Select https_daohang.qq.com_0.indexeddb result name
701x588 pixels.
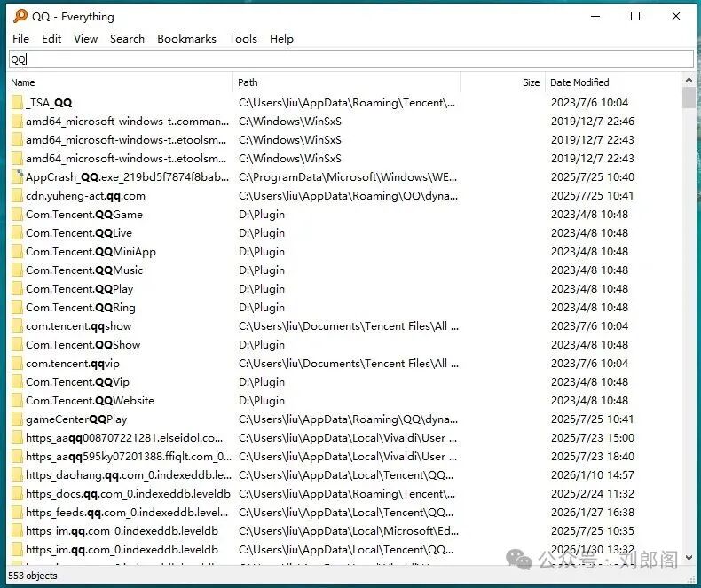(x=129, y=475)
